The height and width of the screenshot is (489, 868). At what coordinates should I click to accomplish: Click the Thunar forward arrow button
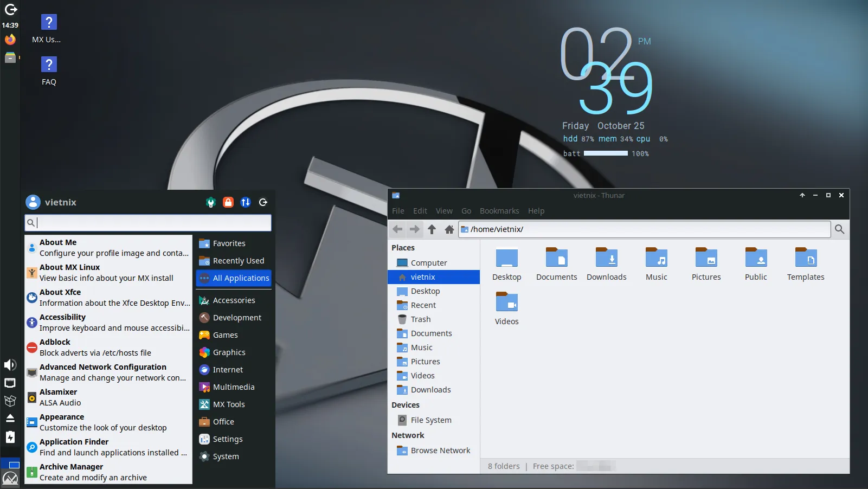[415, 229]
